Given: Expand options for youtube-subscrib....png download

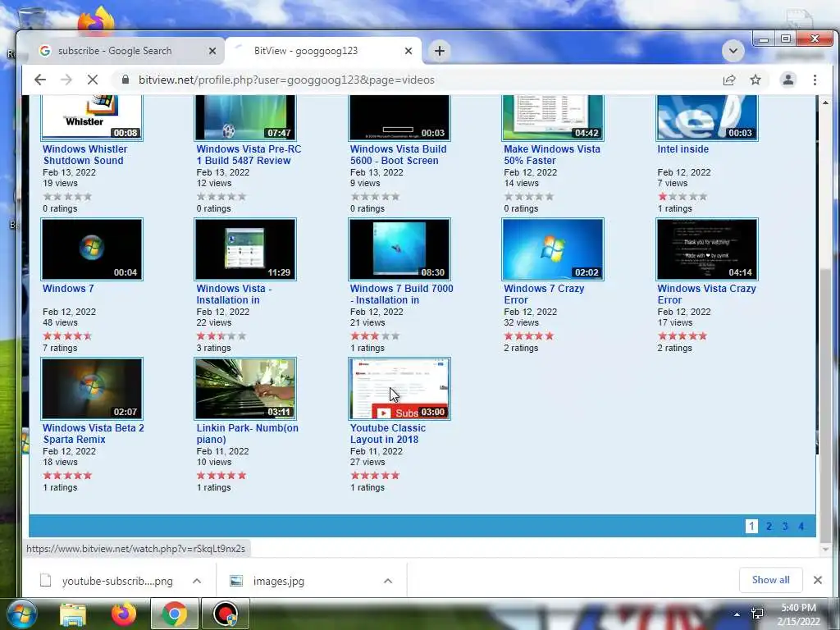Looking at the screenshot, I should point(197,581).
